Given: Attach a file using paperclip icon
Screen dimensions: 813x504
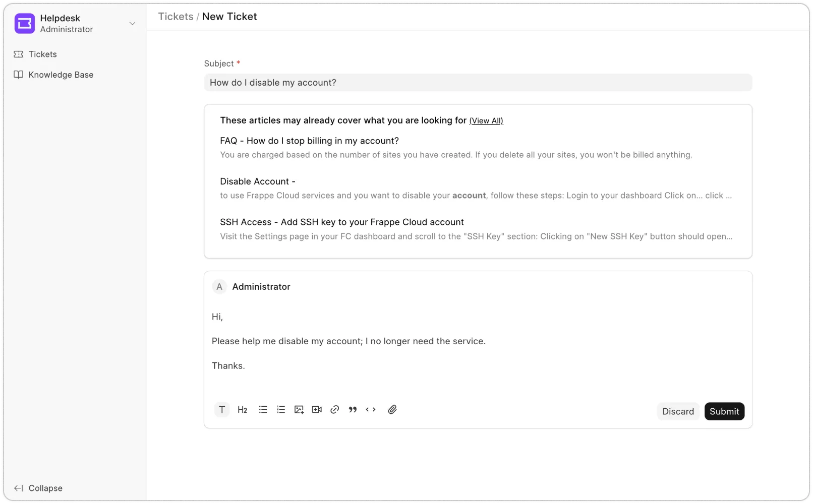Looking at the screenshot, I should point(392,410).
